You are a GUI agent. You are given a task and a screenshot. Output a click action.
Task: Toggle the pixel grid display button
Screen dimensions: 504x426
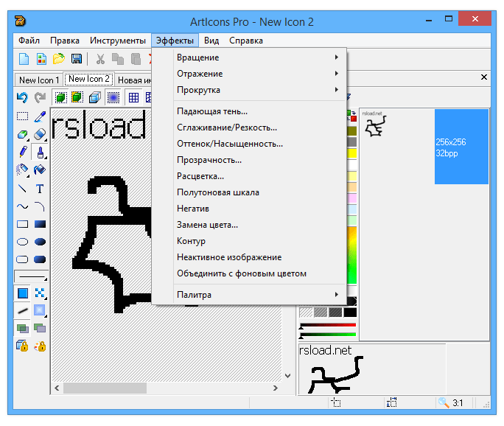[x=133, y=97]
